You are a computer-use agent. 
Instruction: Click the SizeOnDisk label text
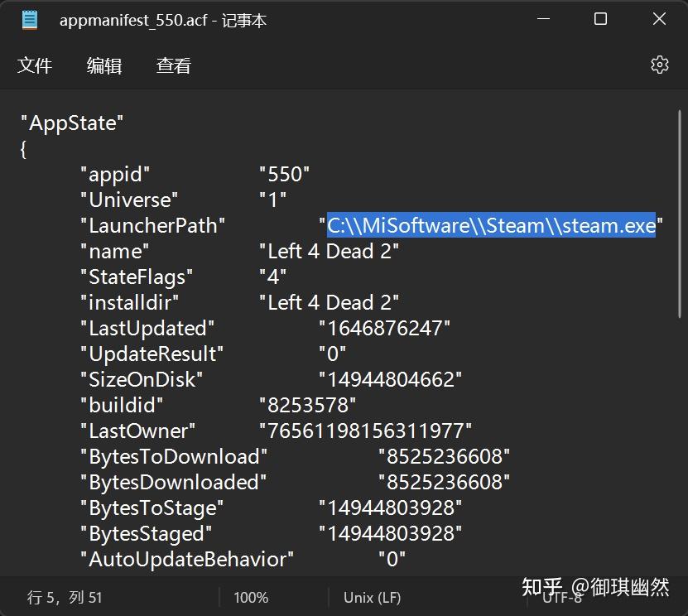(145, 379)
